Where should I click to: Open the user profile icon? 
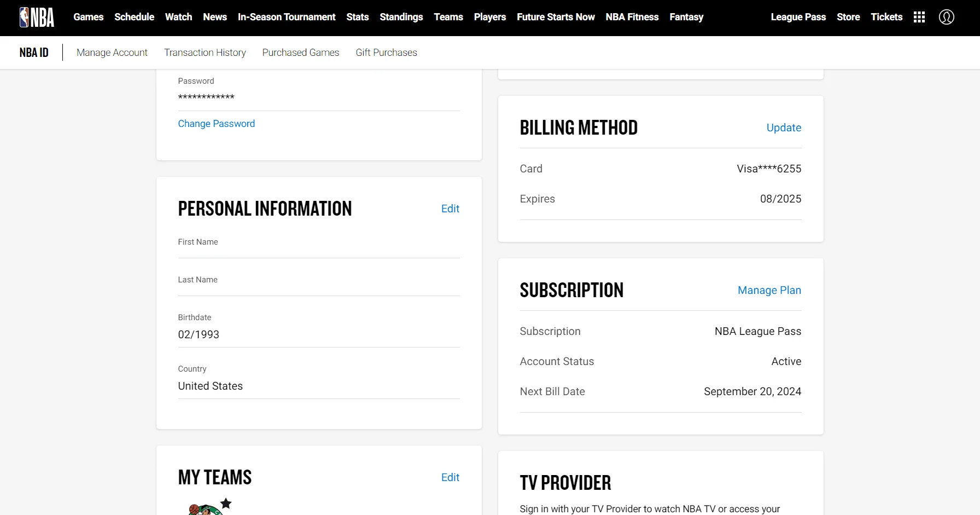[947, 17]
